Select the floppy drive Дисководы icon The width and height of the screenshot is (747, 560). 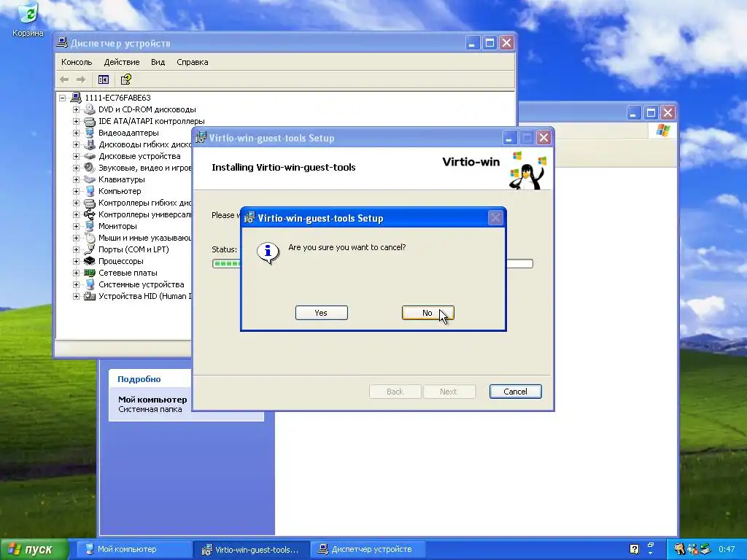tap(90, 144)
